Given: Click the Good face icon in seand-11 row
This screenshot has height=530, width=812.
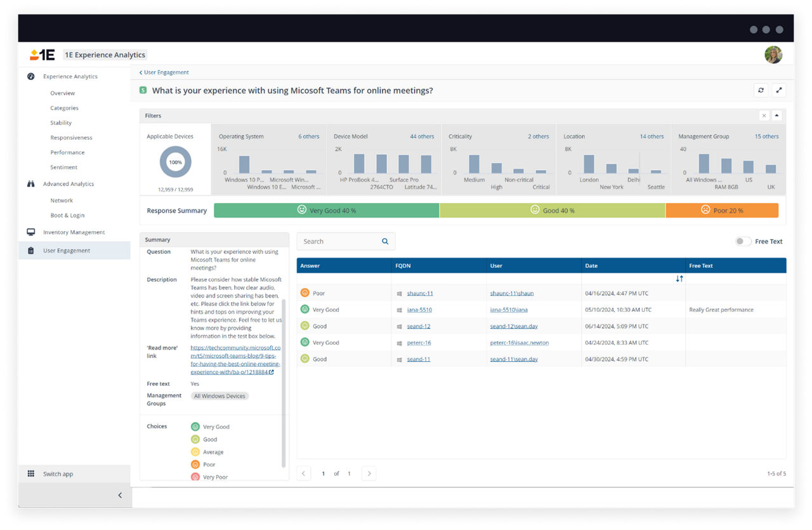Looking at the screenshot, I should click(304, 359).
